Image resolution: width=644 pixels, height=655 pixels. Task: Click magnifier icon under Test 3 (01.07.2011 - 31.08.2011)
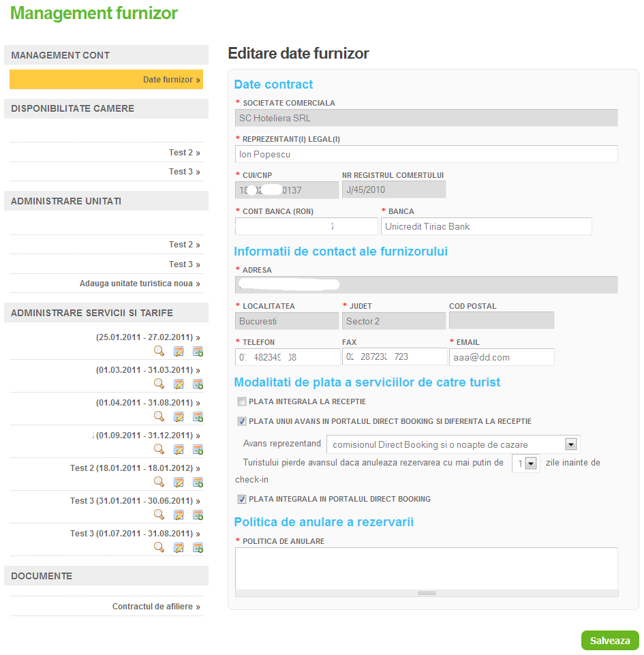159,547
